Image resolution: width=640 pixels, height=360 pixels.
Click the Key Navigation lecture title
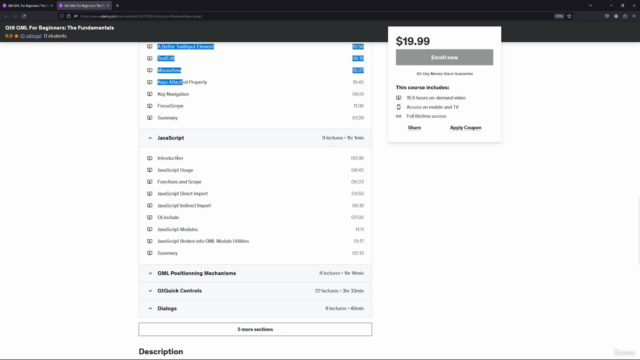click(173, 94)
